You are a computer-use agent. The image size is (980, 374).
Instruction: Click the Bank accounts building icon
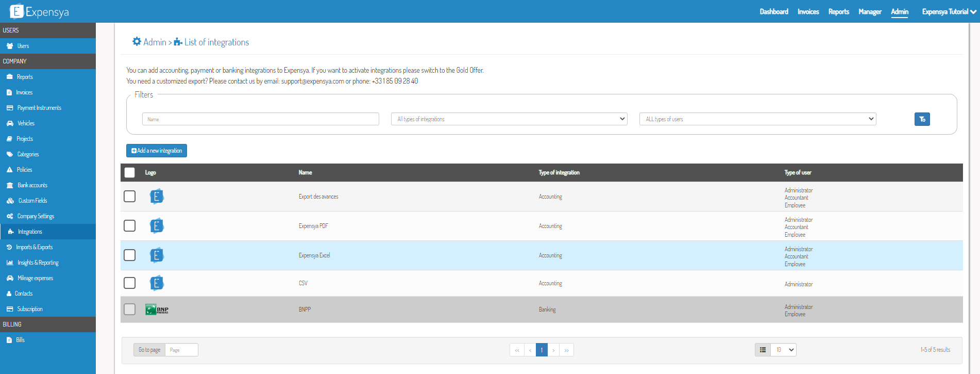coord(10,185)
